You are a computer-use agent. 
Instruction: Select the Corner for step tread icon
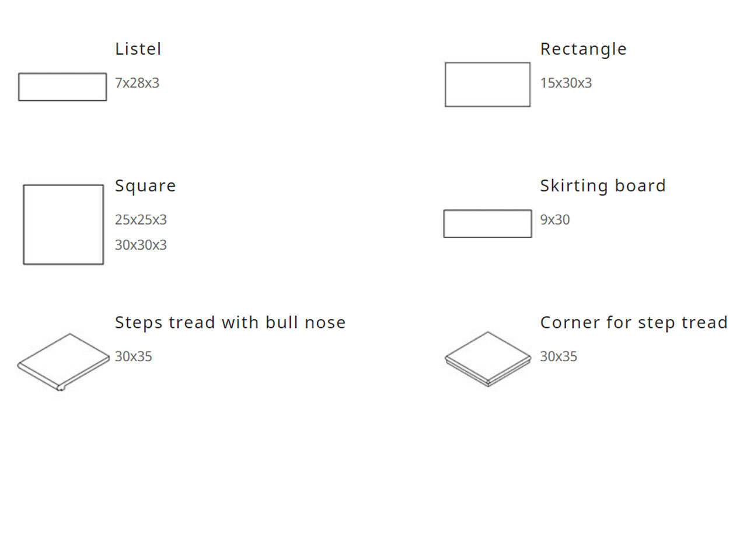[x=488, y=358]
